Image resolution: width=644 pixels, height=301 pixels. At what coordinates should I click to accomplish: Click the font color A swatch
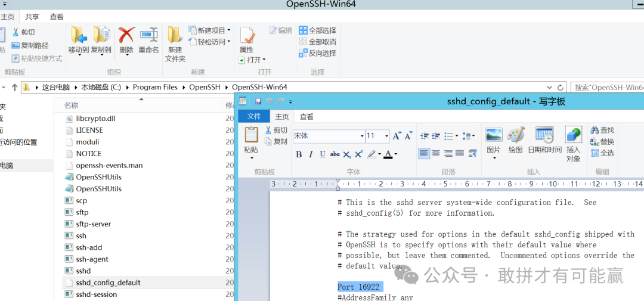click(x=388, y=154)
